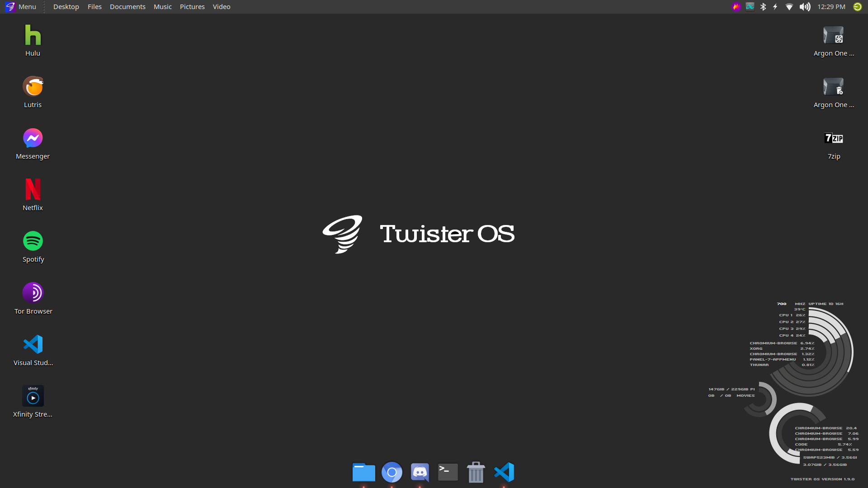Open the Messenger desktop icon

pyautogui.click(x=33, y=138)
